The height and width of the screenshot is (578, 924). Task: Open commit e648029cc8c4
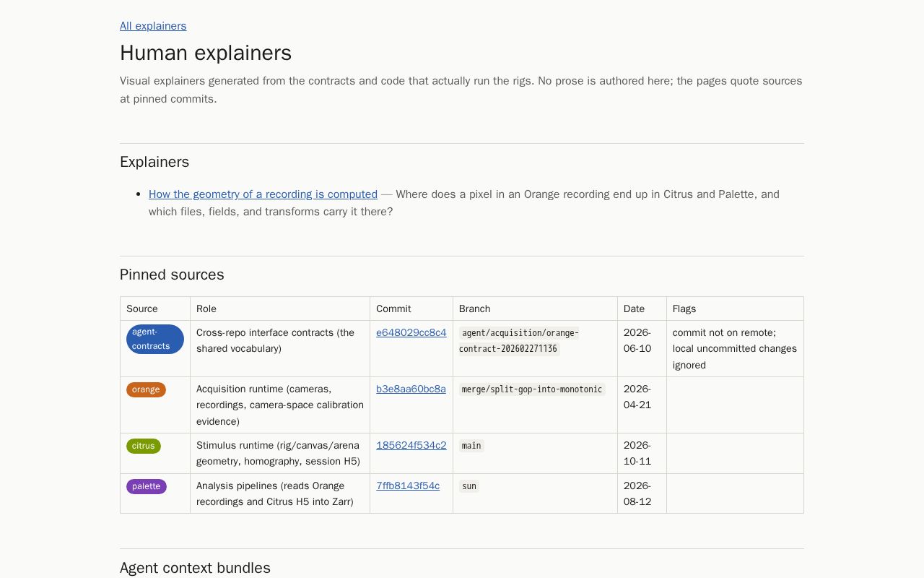click(411, 333)
